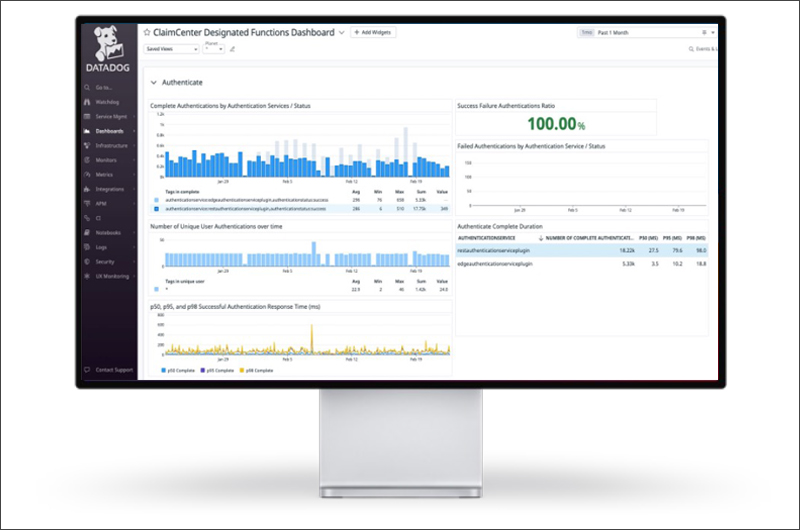Open the Metrics menu in sidebar

tap(105, 174)
